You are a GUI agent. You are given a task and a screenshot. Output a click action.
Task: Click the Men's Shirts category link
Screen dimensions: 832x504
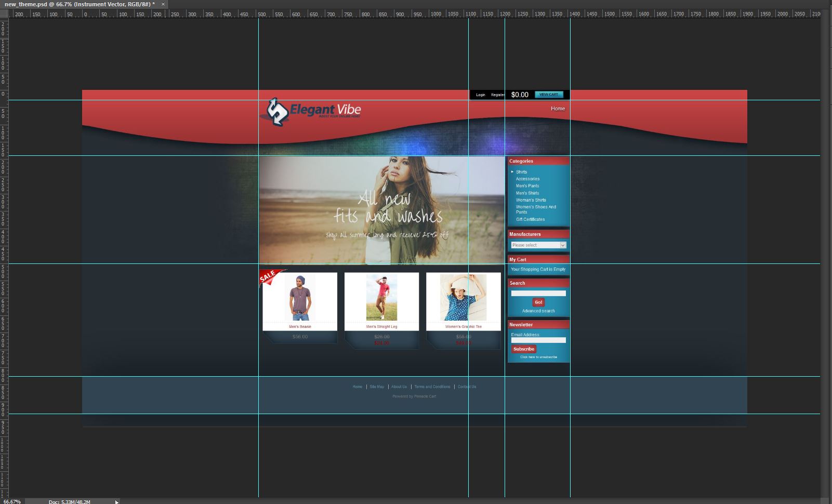point(527,193)
